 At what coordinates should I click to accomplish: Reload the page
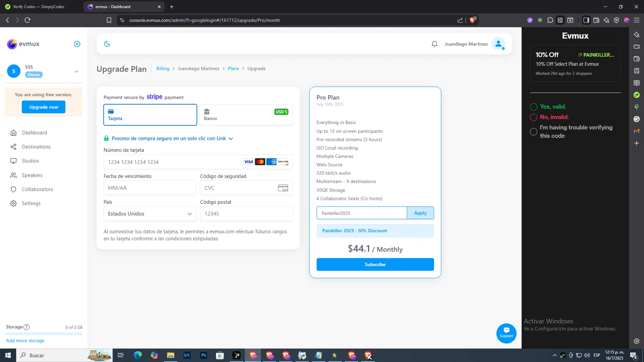[x=27, y=20]
